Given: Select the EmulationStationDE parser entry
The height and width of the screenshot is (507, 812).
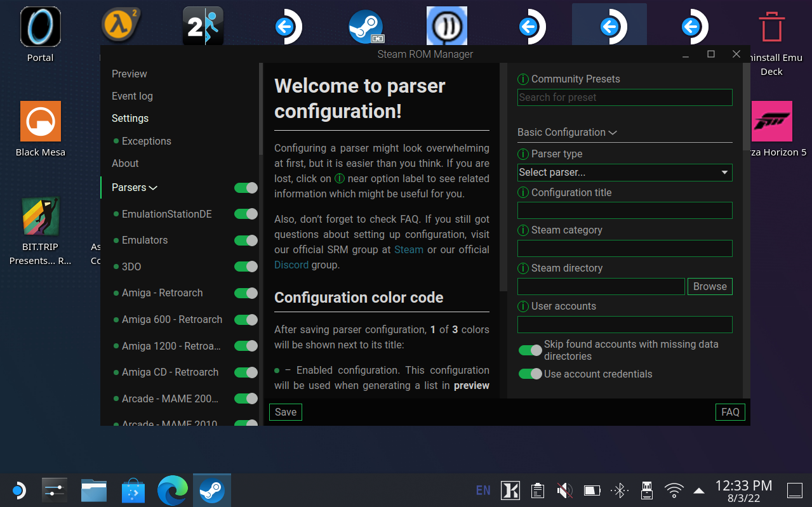Looking at the screenshot, I should (x=167, y=214).
